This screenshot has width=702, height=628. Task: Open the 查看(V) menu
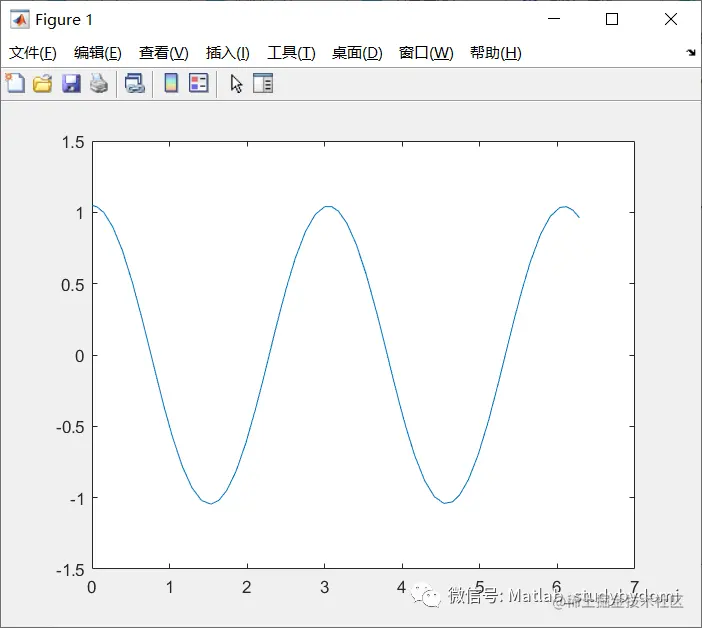point(163,53)
